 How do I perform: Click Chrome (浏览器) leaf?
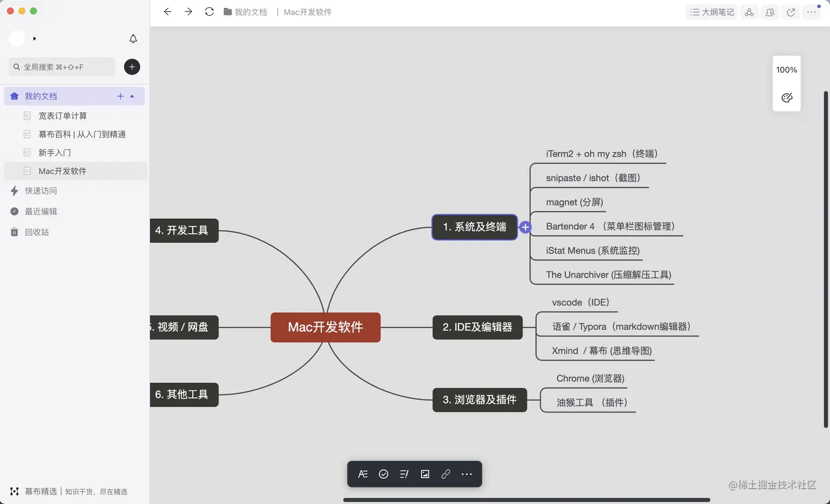pyautogui.click(x=591, y=379)
